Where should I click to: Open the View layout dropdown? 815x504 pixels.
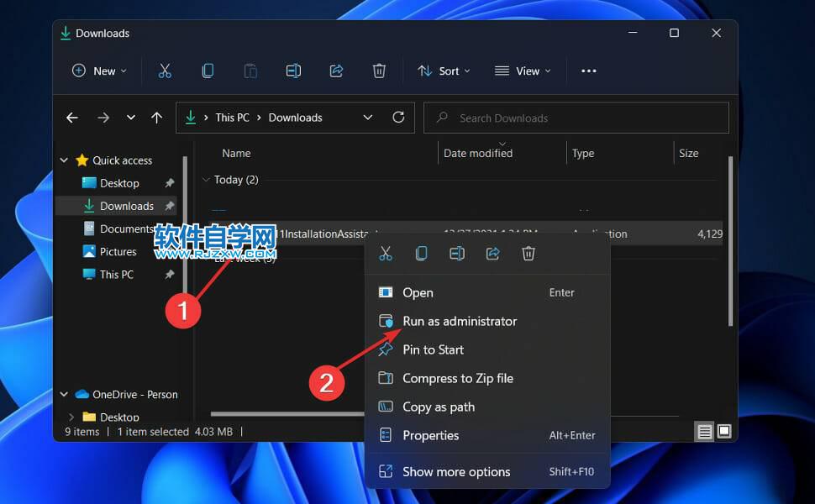coord(523,71)
